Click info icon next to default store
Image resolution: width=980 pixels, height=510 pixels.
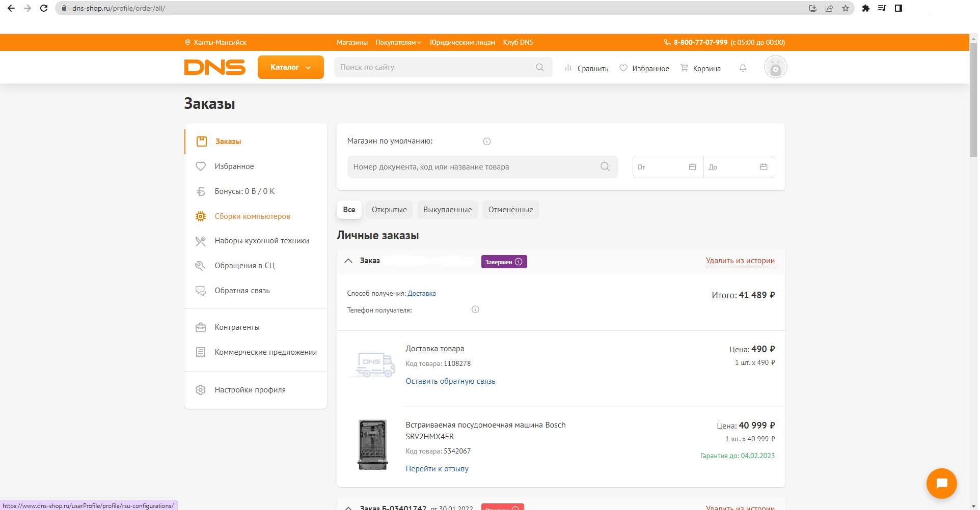pyautogui.click(x=486, y=141)
